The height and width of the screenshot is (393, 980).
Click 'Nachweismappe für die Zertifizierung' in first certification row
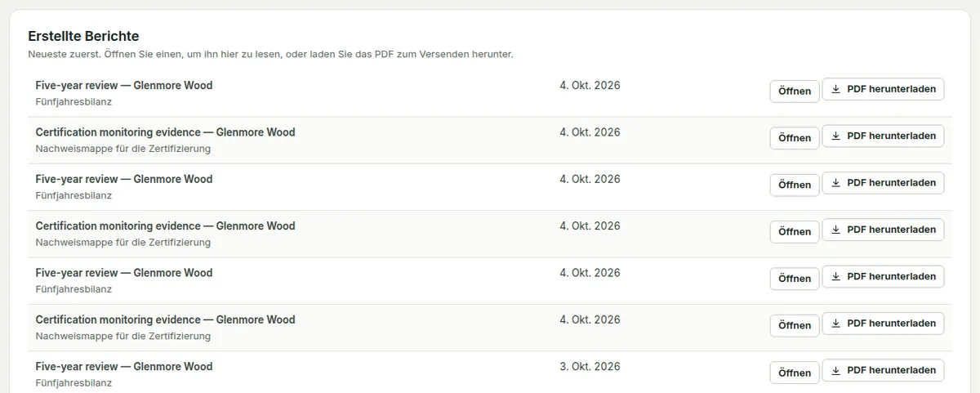pyautogui.click(x=123, y=149)
